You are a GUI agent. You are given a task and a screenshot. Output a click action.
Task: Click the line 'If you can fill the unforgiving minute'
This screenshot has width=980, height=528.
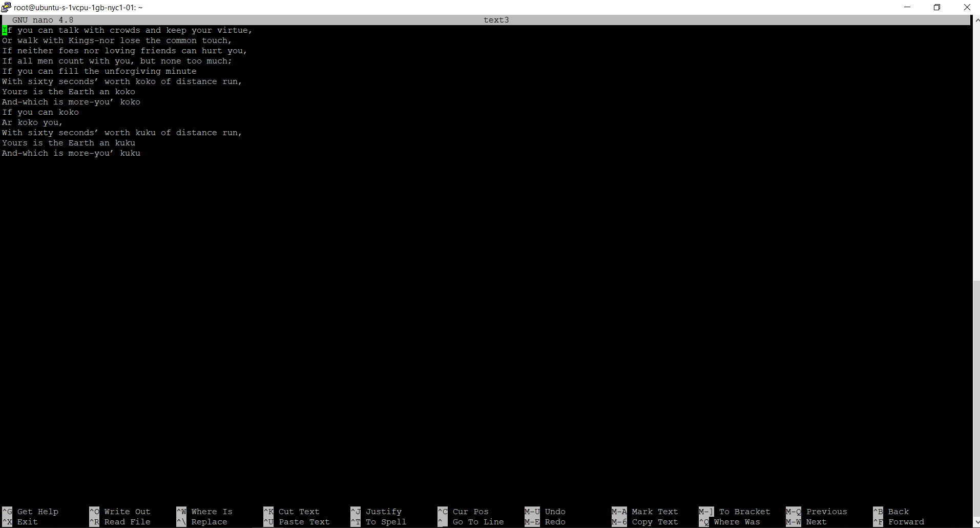pyautogui.click(x=99, y=71)
